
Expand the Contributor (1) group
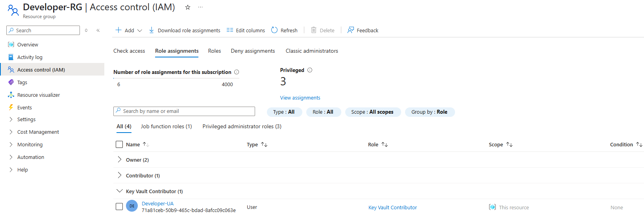click(x=120, y=175)
